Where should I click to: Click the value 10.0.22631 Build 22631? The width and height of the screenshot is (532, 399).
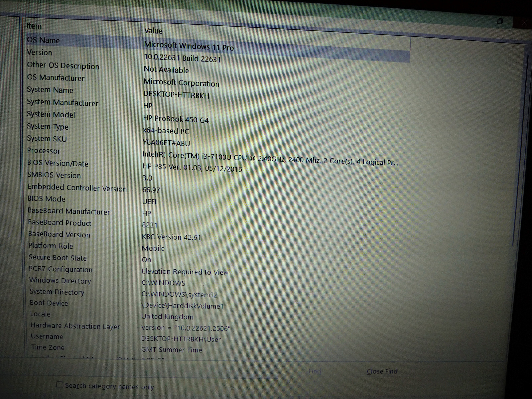182,58
